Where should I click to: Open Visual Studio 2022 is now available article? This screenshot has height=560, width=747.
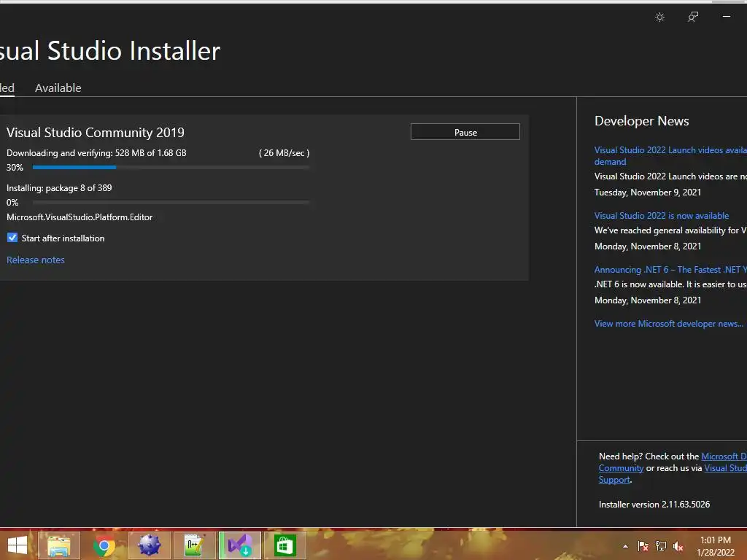661,216
